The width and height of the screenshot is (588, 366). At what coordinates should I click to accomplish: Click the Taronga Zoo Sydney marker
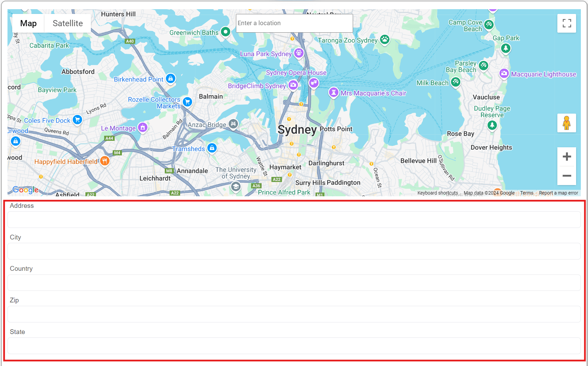point(385,39)
